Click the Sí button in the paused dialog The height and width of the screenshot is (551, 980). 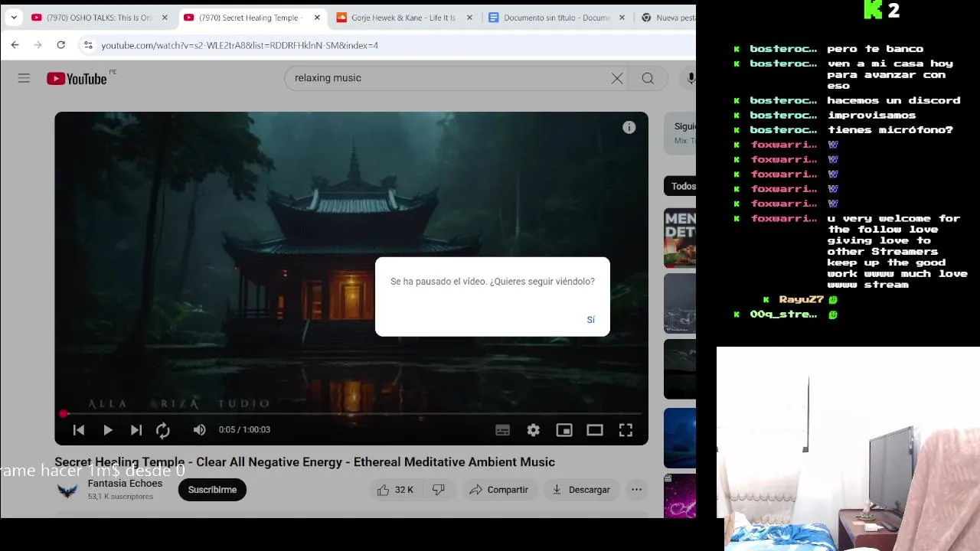click(x=590, y=320)
